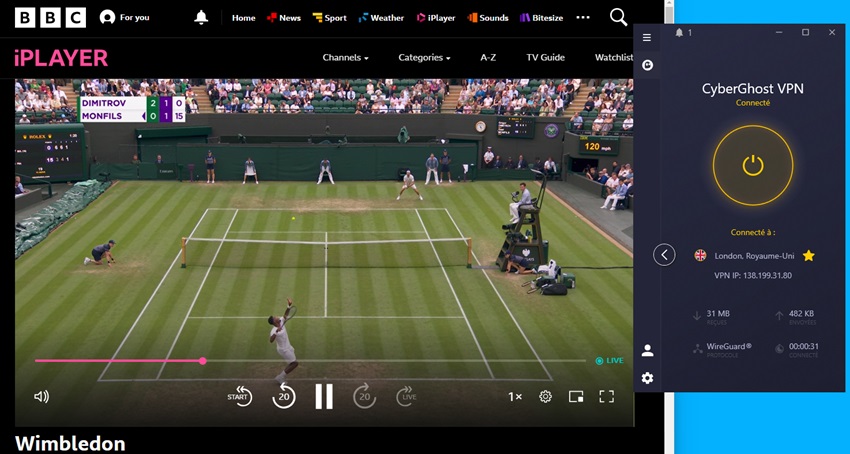Image resolution: width=850 pixels, height=454 pixels.
Task: Toggle CyberGhost VPN power button
Action: pos(753,165)
